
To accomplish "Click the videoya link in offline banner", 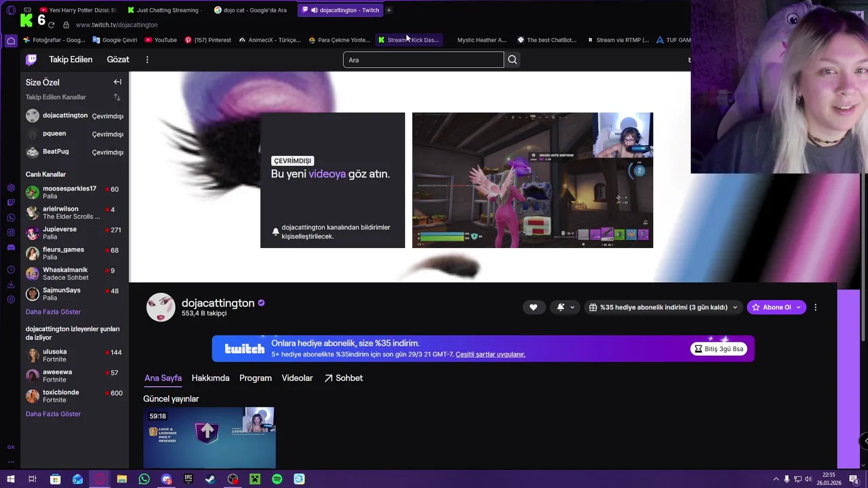I will pos(327,174).
